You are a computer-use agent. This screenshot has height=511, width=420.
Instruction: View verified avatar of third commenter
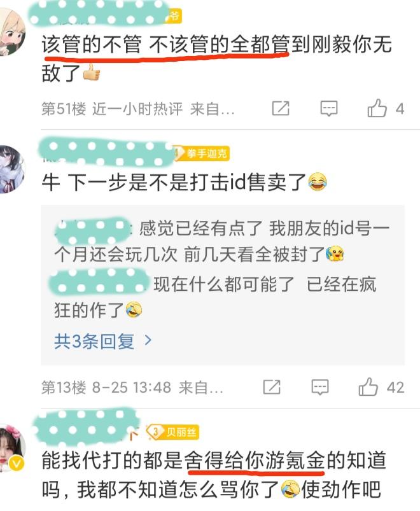pyautogui.click(x=12, y=449)
